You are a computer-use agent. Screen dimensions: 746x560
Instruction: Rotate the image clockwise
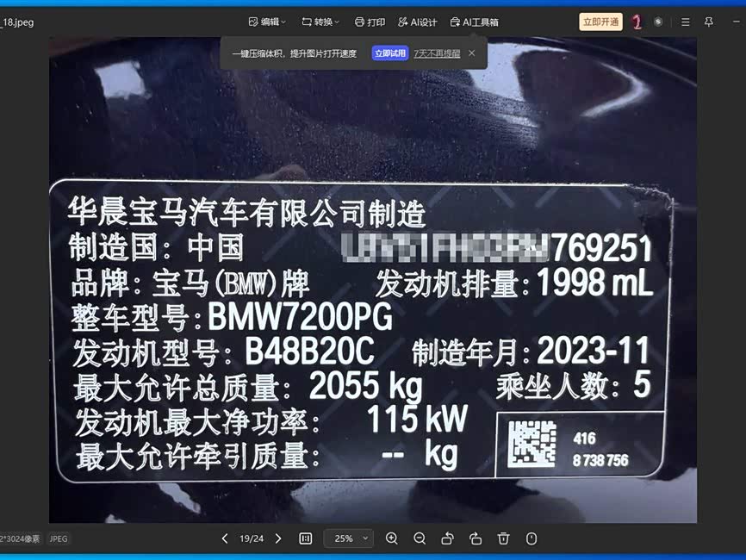pos(476,538)
